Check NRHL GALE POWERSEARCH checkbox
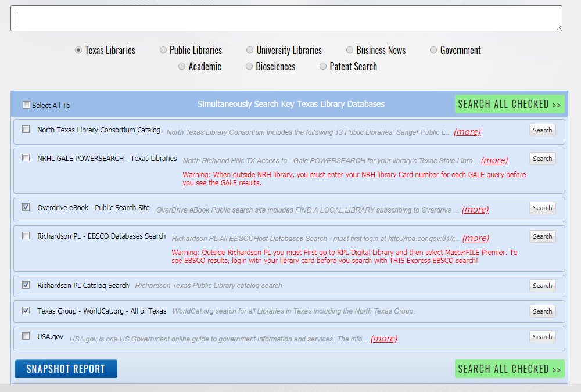Image resolution: width=581 pixels, height=392 pixels. 26,158
